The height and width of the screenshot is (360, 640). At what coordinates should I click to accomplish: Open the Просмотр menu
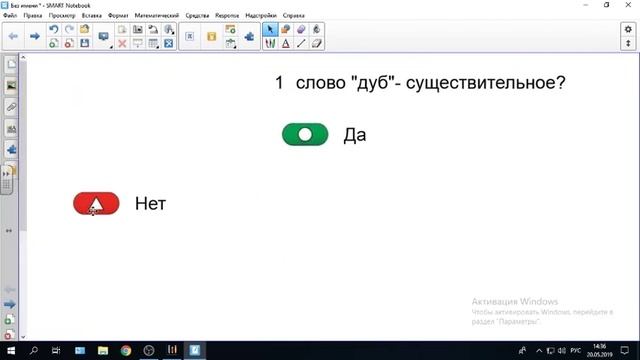point(62,16)
